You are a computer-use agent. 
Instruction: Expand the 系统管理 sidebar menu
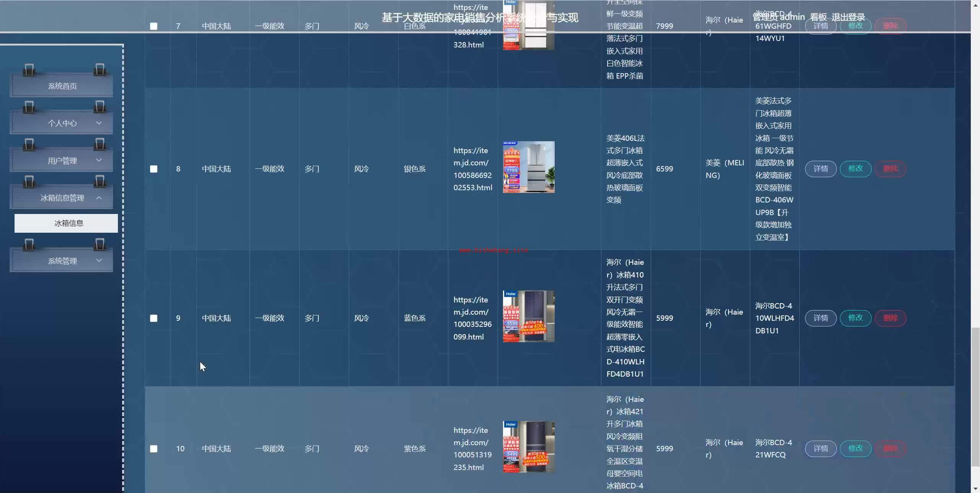click(62, 261)
